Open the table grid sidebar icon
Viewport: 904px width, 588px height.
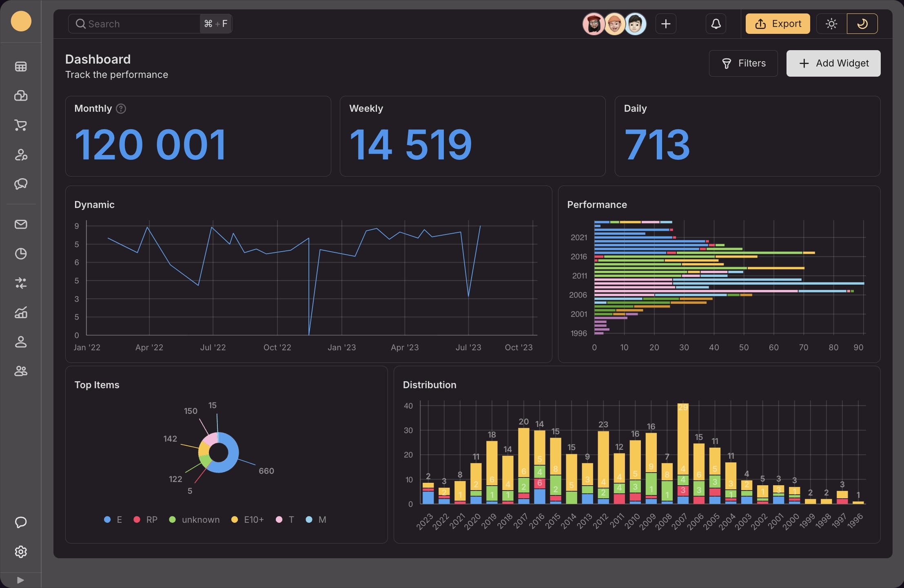(21, 66)
